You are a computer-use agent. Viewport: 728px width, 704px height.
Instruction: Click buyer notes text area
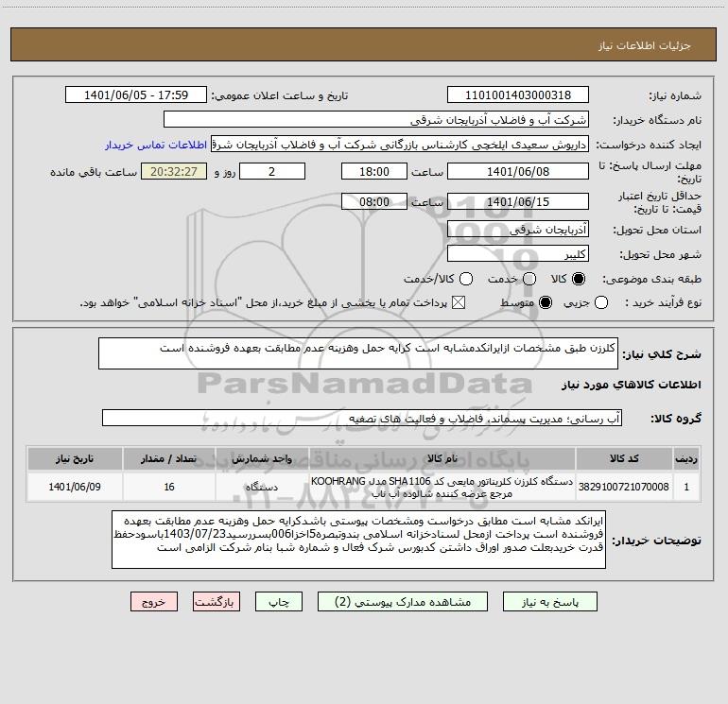(x=358, y=540)
